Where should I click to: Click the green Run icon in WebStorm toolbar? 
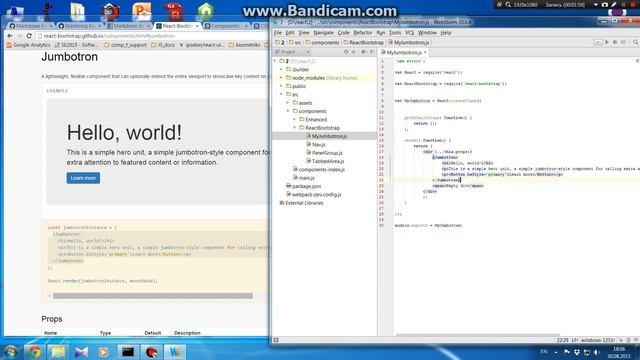[x=607, y=42]
